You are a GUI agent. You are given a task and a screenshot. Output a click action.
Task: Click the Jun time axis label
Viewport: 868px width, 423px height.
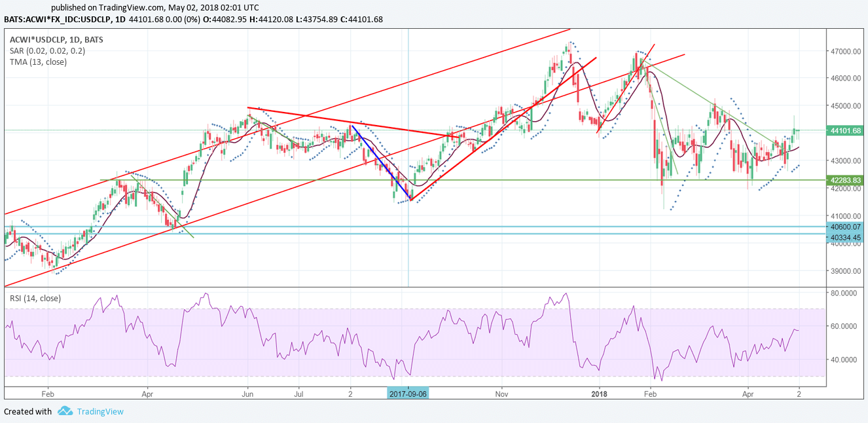coord(248,395)
